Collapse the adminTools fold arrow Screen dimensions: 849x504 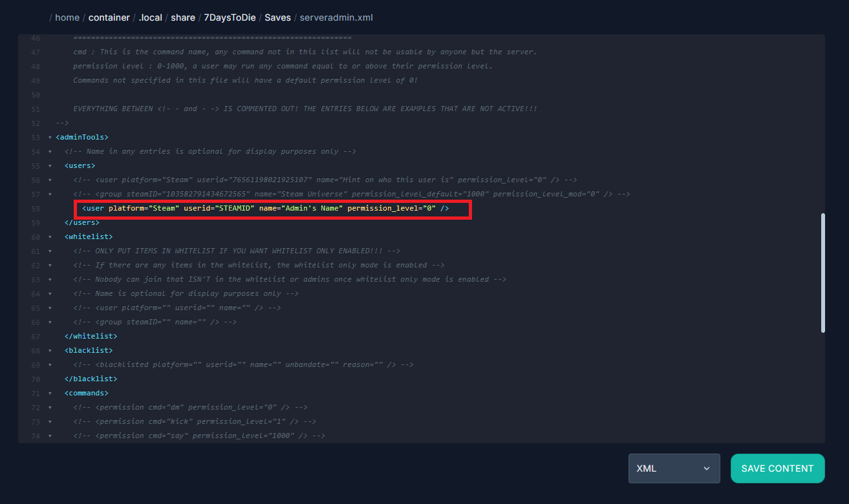click(x=50, y=138)
